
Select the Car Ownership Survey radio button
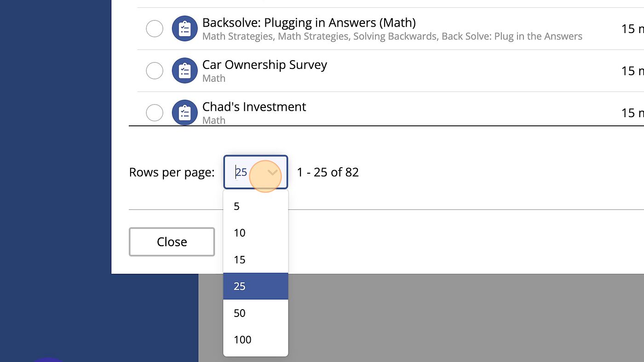coord(155,71)
